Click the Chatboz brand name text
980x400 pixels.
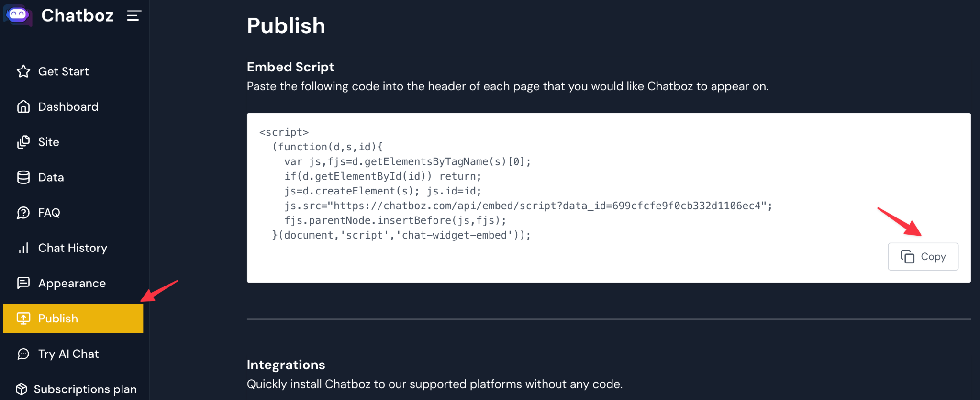[78, 16]
